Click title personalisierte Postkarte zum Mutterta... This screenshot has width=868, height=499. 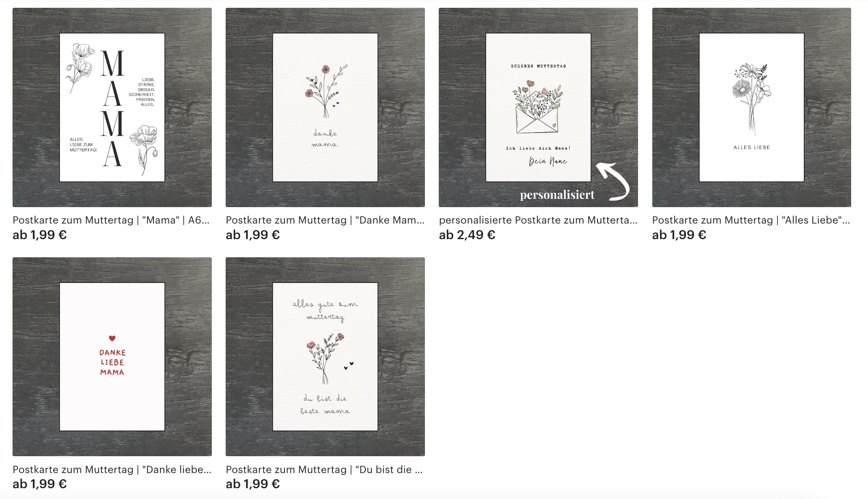[x=538, y=220]
